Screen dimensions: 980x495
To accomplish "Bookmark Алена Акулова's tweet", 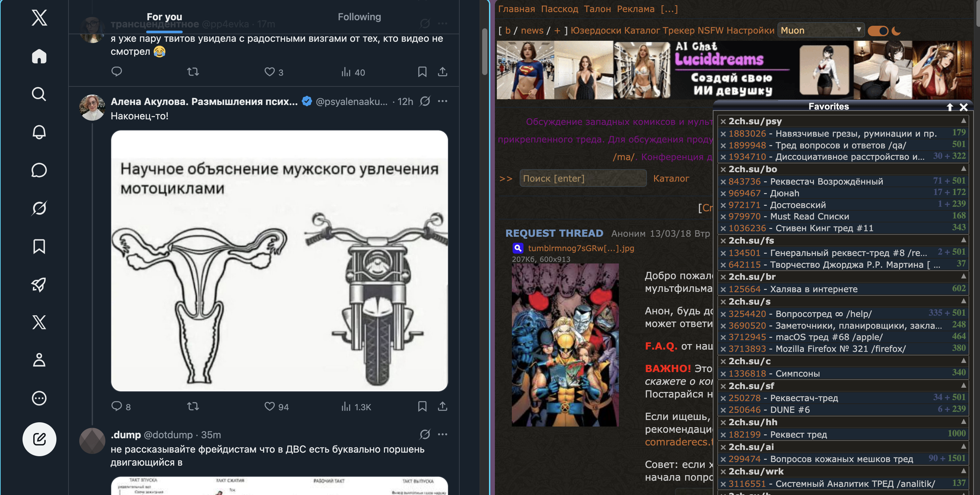I will tap(422, 406).
